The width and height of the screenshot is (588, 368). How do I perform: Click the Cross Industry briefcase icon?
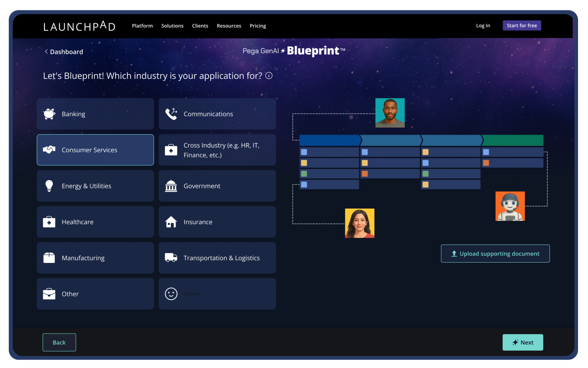171,149
